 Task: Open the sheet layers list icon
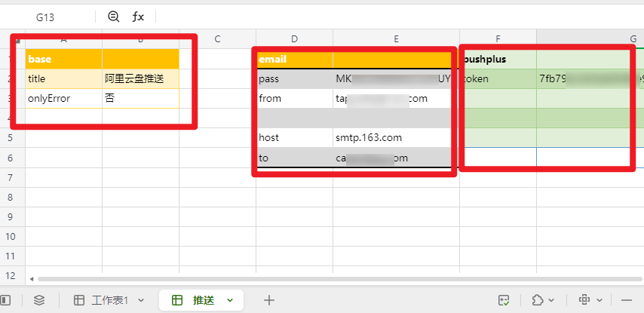(x=39, y=300)
